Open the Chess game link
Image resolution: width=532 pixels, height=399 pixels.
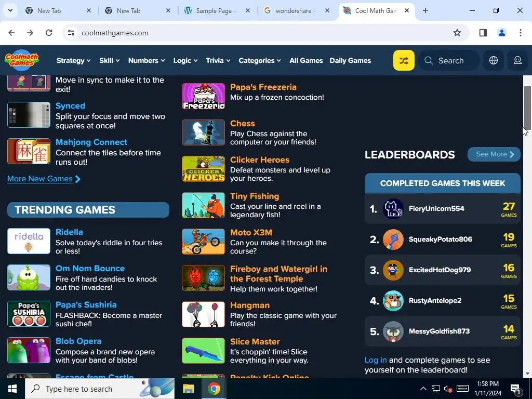point(242,124)
